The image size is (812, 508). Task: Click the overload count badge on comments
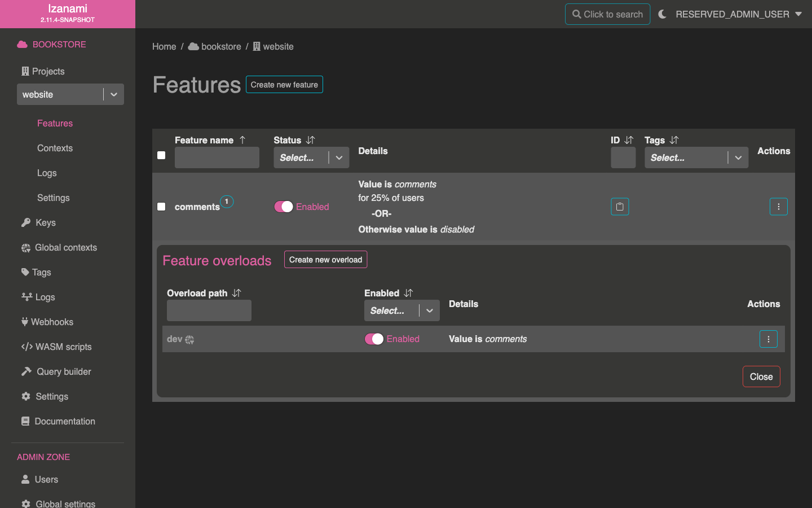[x=227, y=202]
